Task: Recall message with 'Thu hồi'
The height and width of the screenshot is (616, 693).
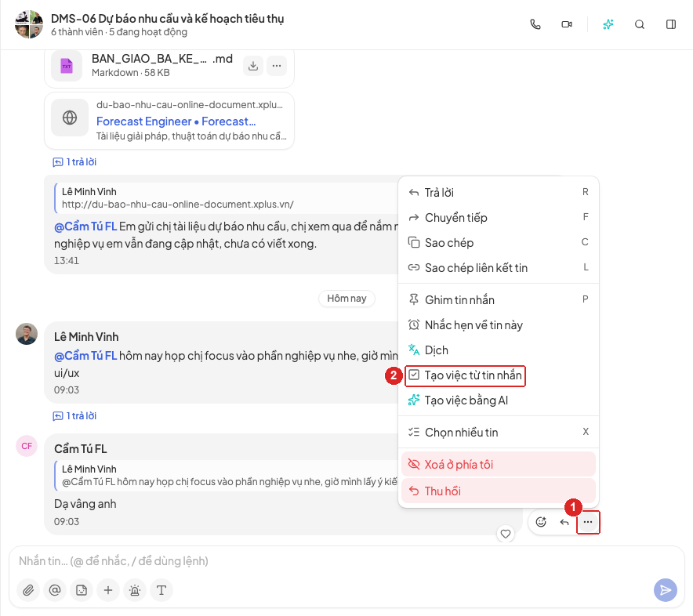Action: pyautogui.click(x=499, y=491)
